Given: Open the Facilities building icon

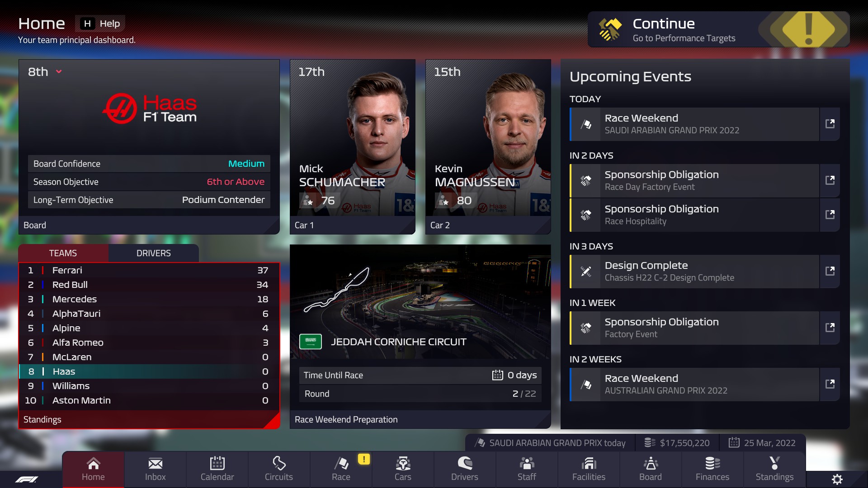Looking at the screenshot, I should click(589, 464).
